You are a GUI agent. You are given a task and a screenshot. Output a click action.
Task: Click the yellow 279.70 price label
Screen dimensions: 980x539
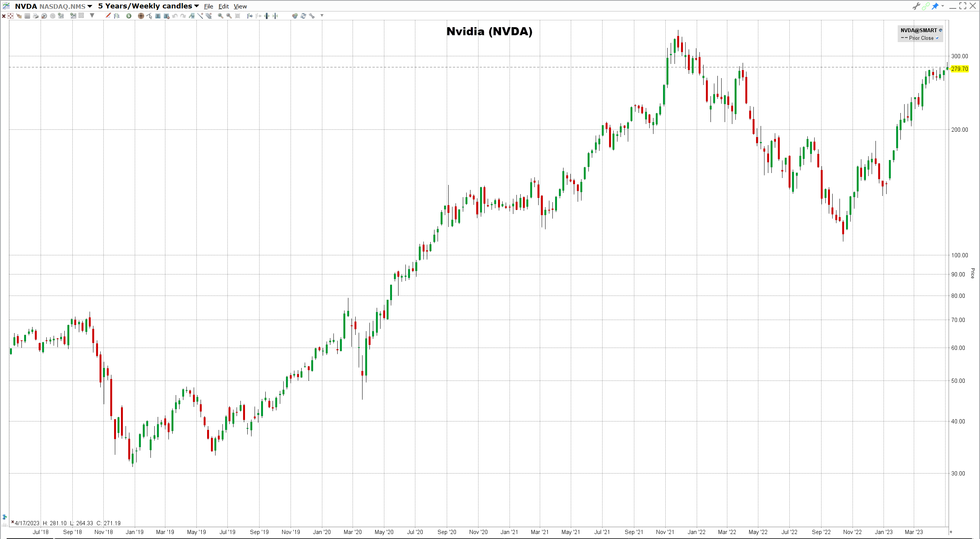coord(960,69)
